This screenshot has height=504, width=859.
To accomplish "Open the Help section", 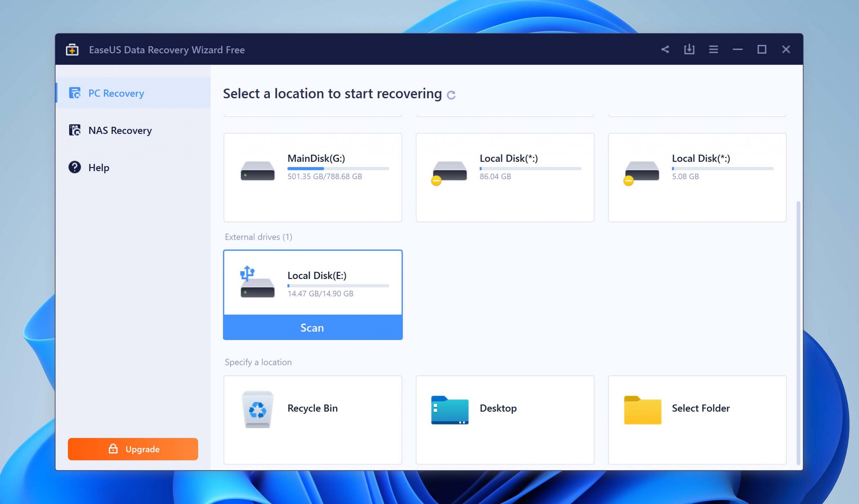I will point(133,167).
